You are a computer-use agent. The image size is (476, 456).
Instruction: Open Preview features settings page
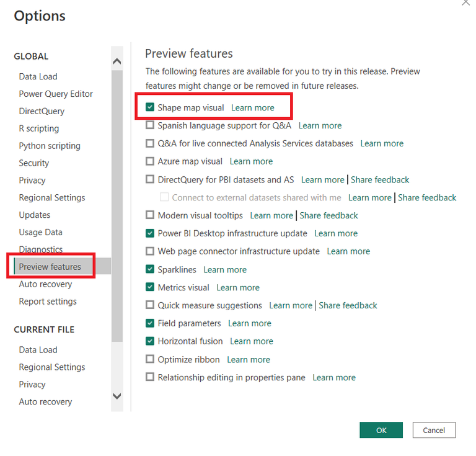pyautogui.click(x=50, y=267)
